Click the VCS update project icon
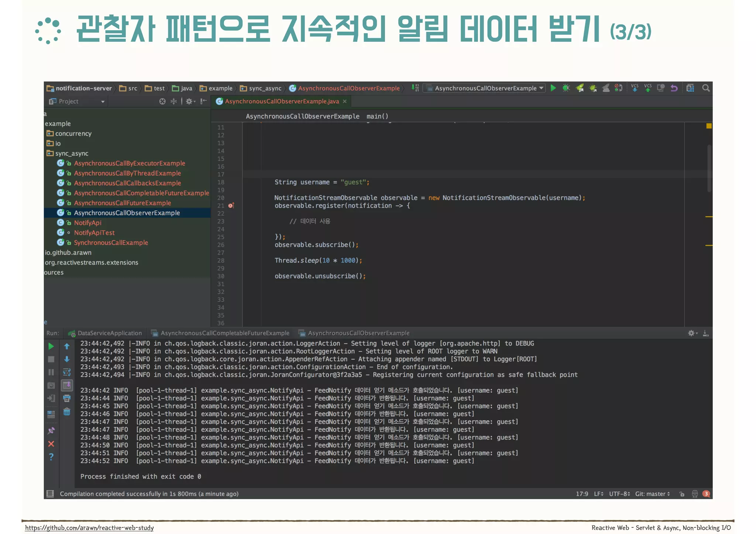Viewport: 756px width, 534px height. point(635,88)
